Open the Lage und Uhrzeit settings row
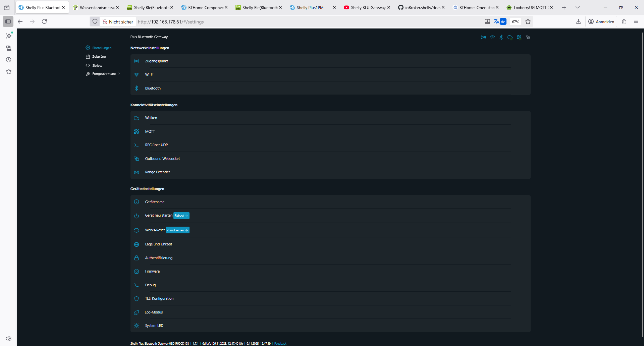This screenshot has width=644, height=346. [x=330, y=244]
